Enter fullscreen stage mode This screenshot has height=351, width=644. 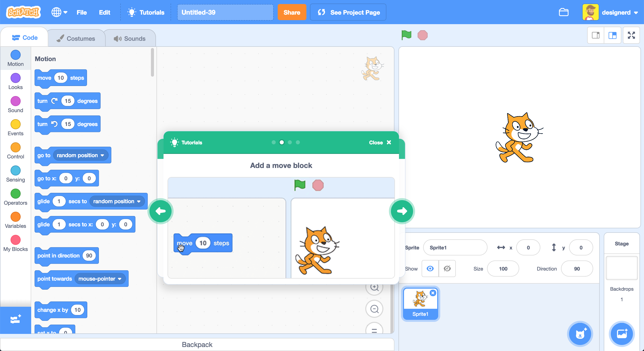tap(631, 35)
